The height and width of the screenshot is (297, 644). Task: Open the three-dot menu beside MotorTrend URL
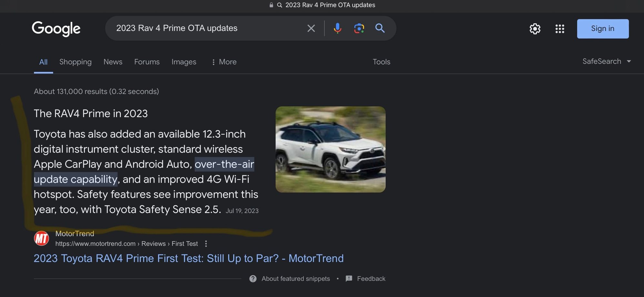(206, 244)
